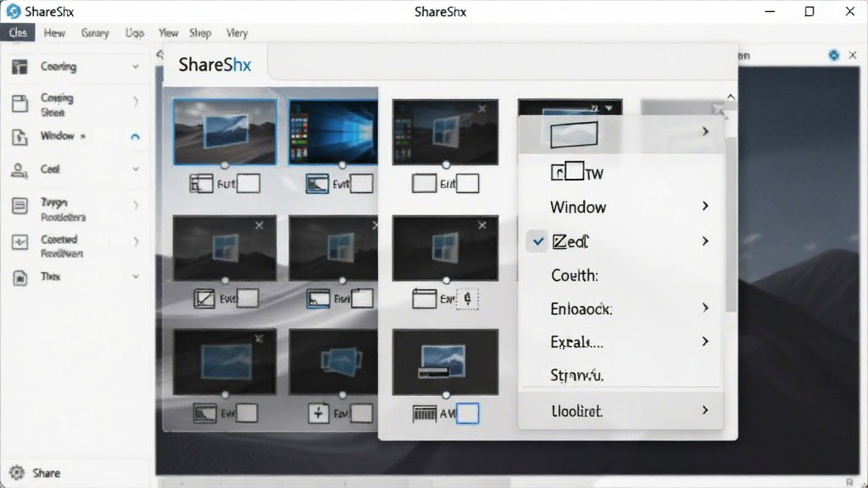Image resolution: width=868 pixels, height=488 pixels.
Task: Select the Windows desktop colorful thumbnail
Action: coord(333,132)
